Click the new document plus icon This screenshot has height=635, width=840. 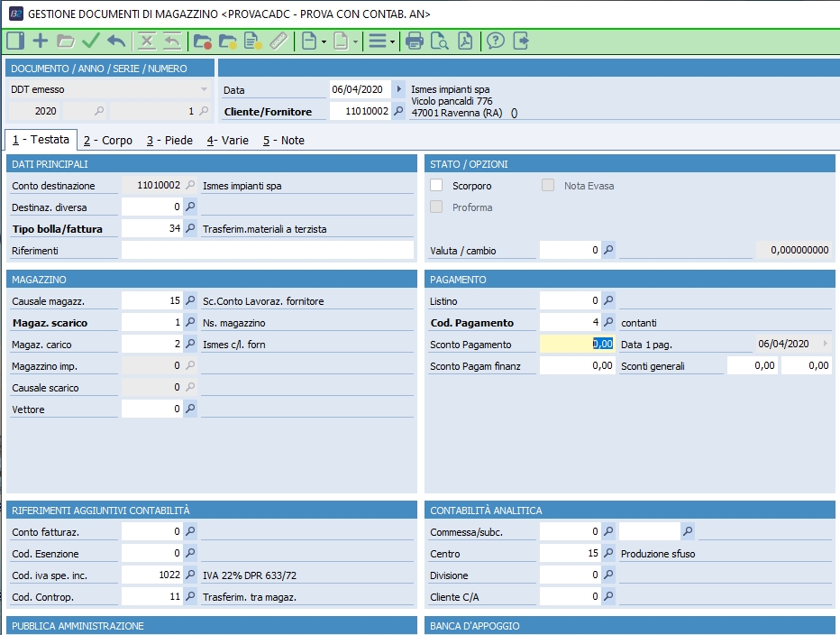click(41, 41)
